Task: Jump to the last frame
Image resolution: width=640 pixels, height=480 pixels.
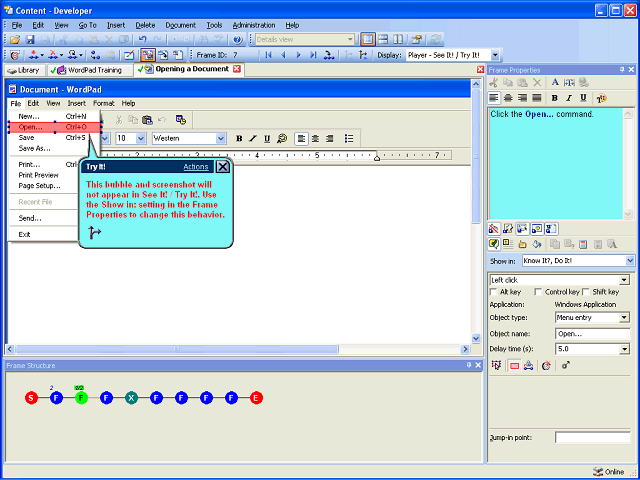Action: [313, 55]
